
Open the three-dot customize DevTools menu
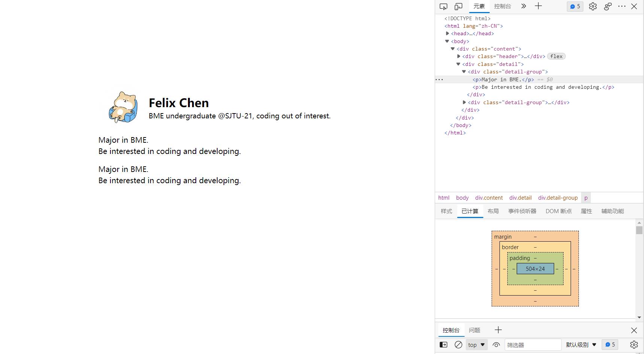point(622,6)
